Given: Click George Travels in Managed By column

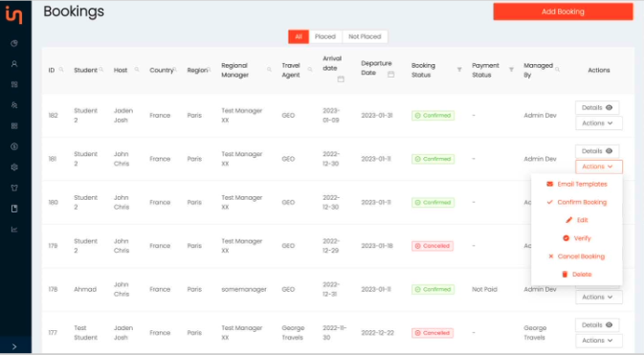Looking at the screenshot, I should (535, 333).
